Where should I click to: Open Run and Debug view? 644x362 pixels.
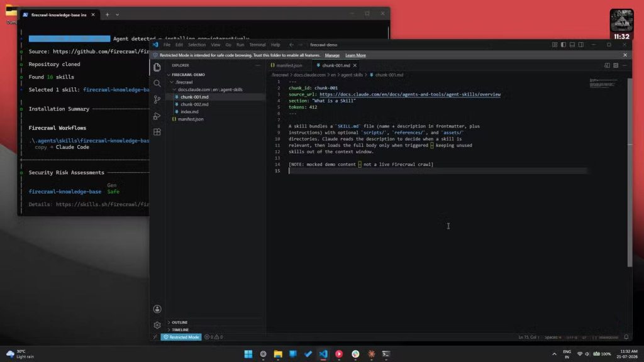tap(157, 116)
